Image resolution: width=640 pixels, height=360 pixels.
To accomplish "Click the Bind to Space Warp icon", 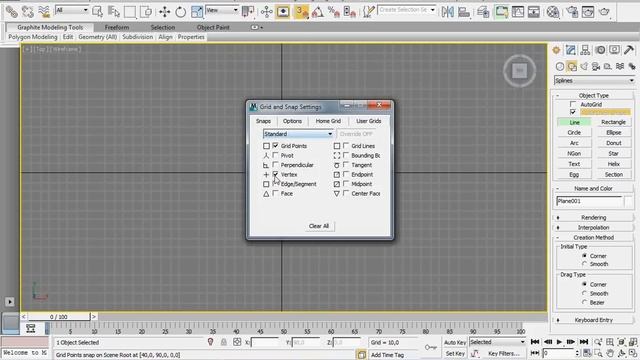I will [44, 12].
